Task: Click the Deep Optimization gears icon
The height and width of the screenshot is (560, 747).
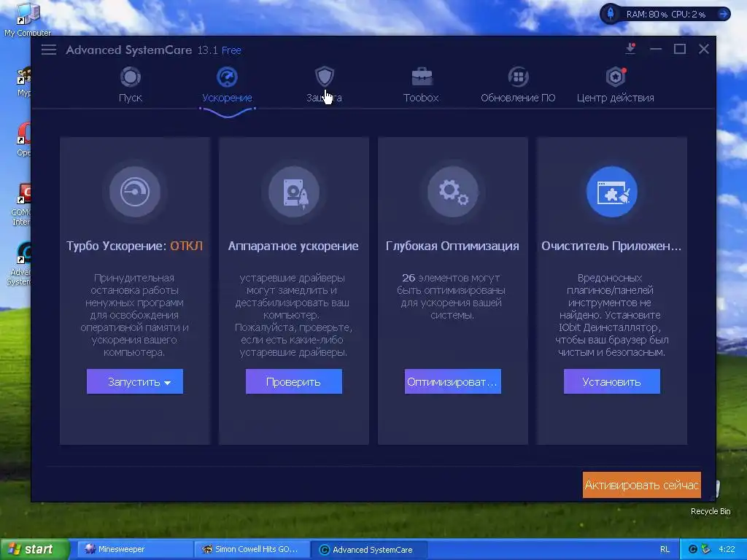Action: click(453, 192)
